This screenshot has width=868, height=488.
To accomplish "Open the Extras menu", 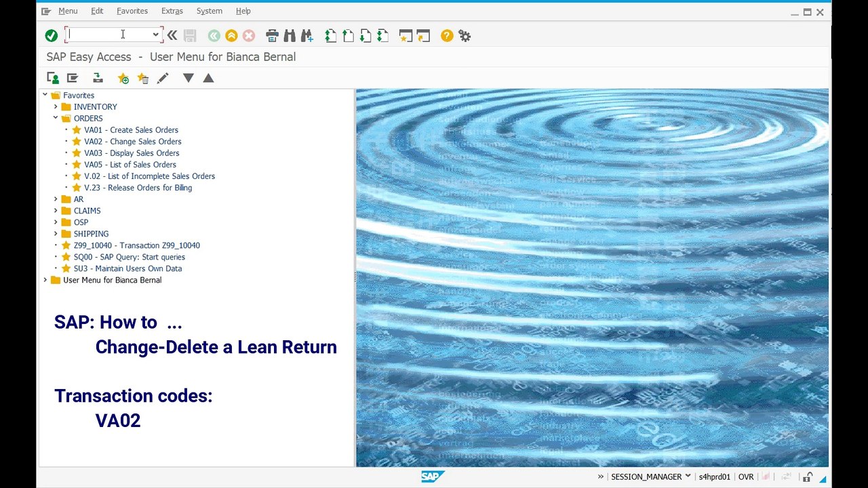I will tap(172, 11).
